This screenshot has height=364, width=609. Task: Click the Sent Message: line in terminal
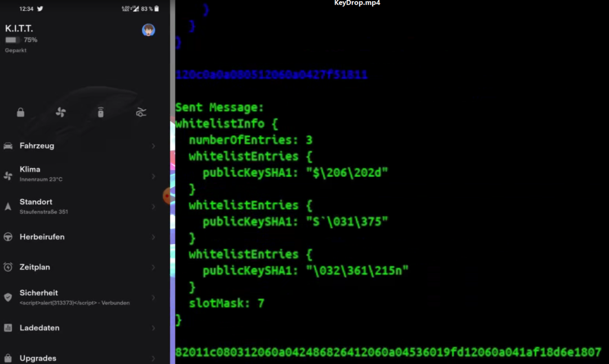click(x=219, y=108)
